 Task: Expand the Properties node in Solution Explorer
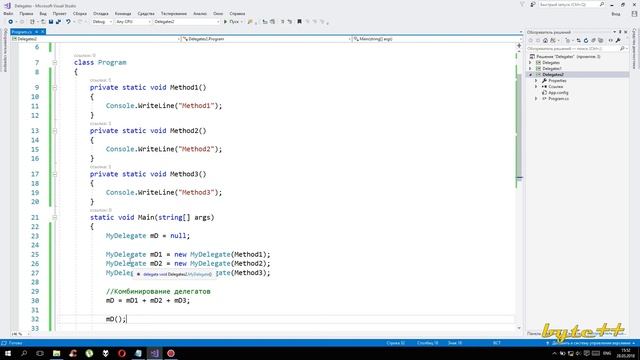click(x=536, y=81)
